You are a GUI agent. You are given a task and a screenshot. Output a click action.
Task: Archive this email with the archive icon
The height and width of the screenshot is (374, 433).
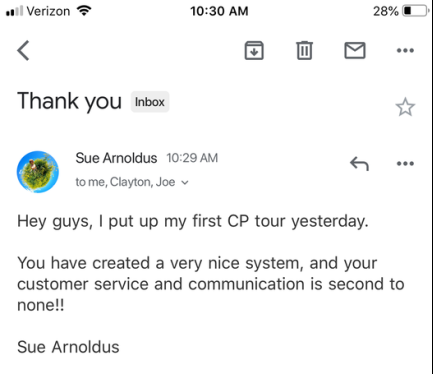[254, 50]
